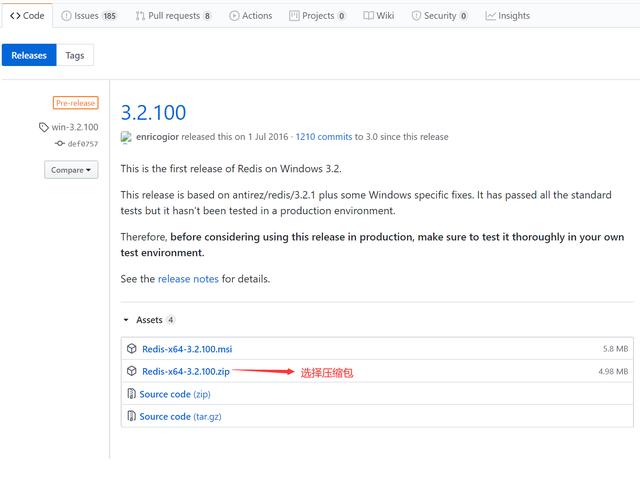The image size is (640, 484).
Task: Click the Insights graph icon
Action: [490, 16]
